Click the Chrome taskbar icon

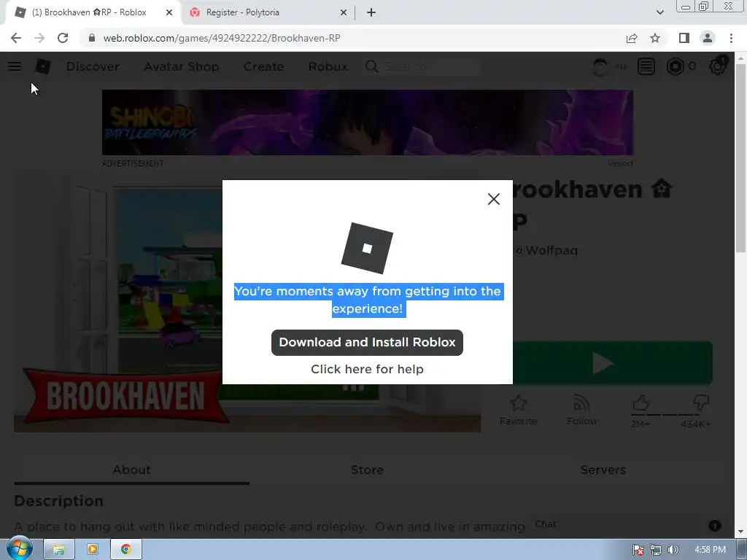coord(125,550)
